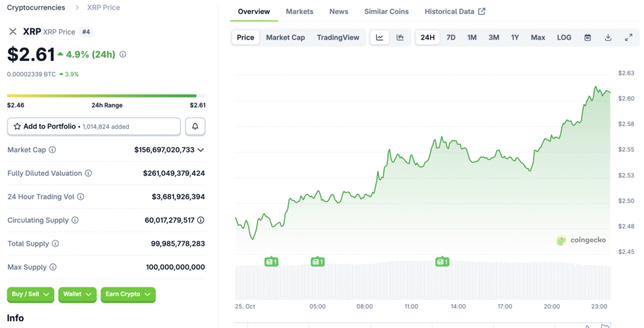Click Add to Portfolio button
The image size is (644, 328).
click(x=94, y=127)
